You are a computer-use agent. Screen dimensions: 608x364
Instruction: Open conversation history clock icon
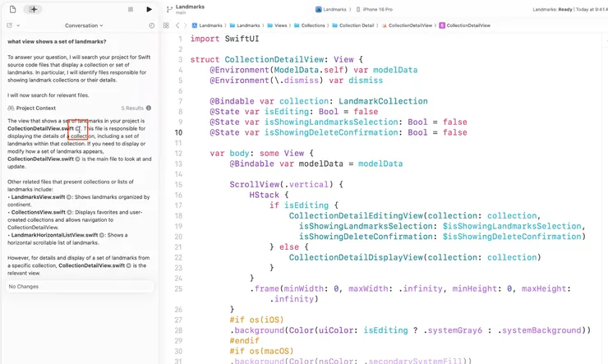click(x=152, y=25)
